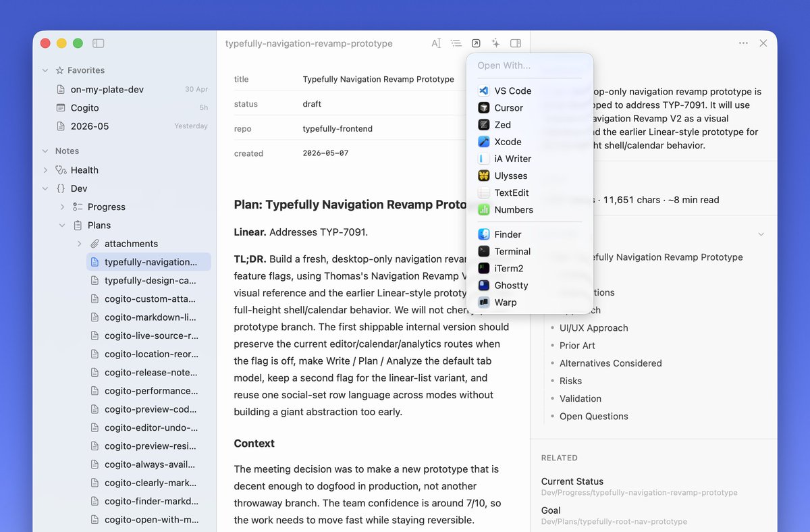Open in Warp

tap(530, 302)
